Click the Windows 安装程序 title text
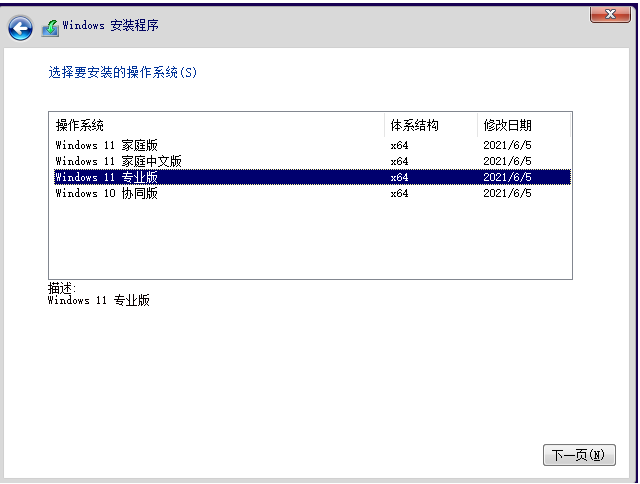 [x=110, y=25]
